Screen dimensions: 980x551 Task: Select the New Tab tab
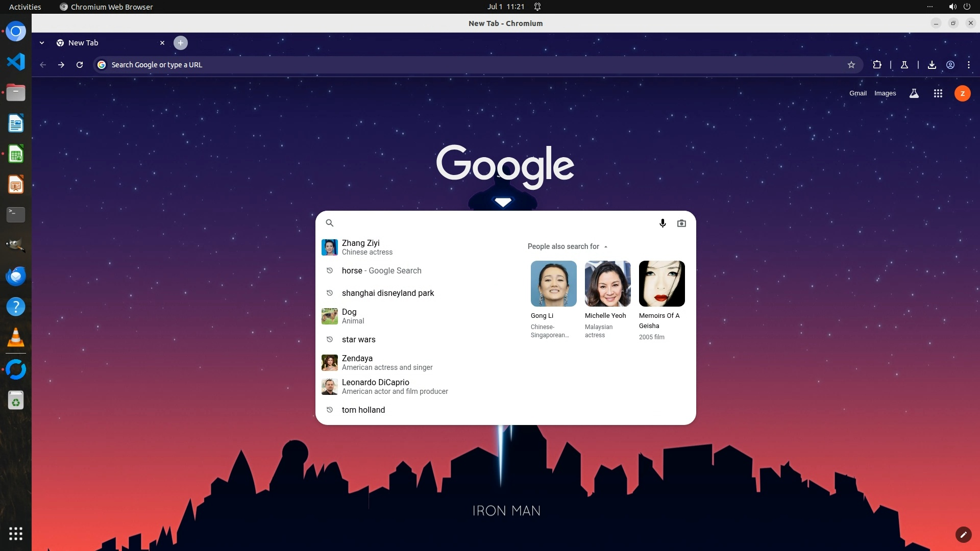pos(102,43)
